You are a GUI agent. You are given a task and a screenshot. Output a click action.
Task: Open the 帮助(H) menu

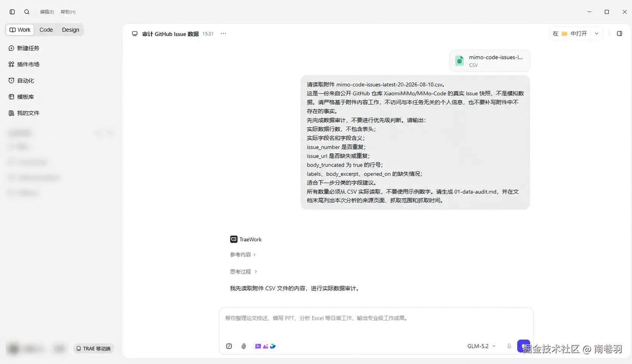pos(68,12)
